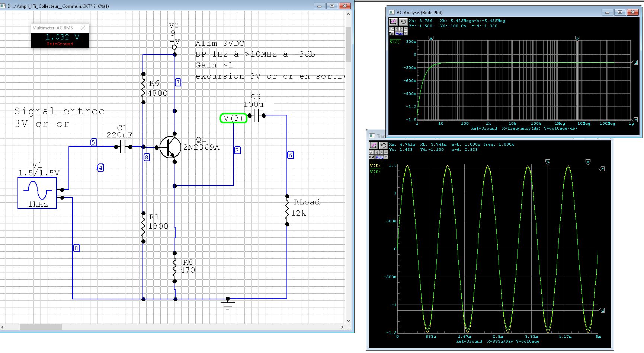Screen dimensions: 644x353
Task: Click the reset icon in transient plot window
Action: pos(383,146)
